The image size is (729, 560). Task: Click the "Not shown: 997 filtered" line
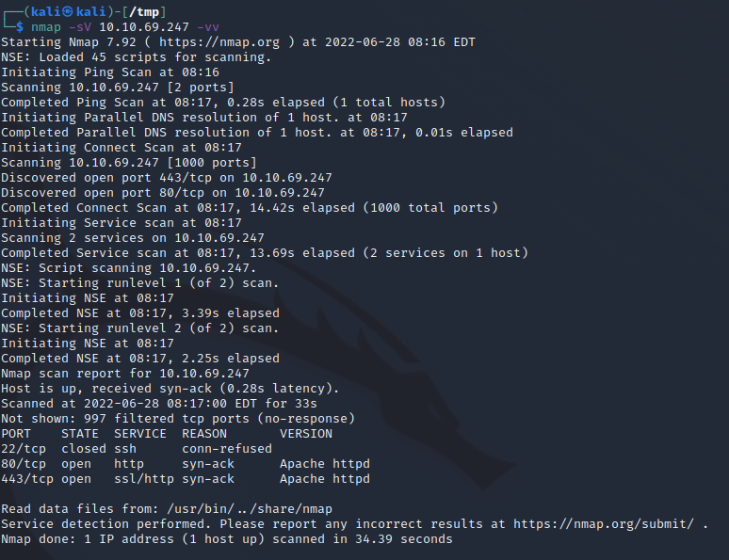(178, 419)
